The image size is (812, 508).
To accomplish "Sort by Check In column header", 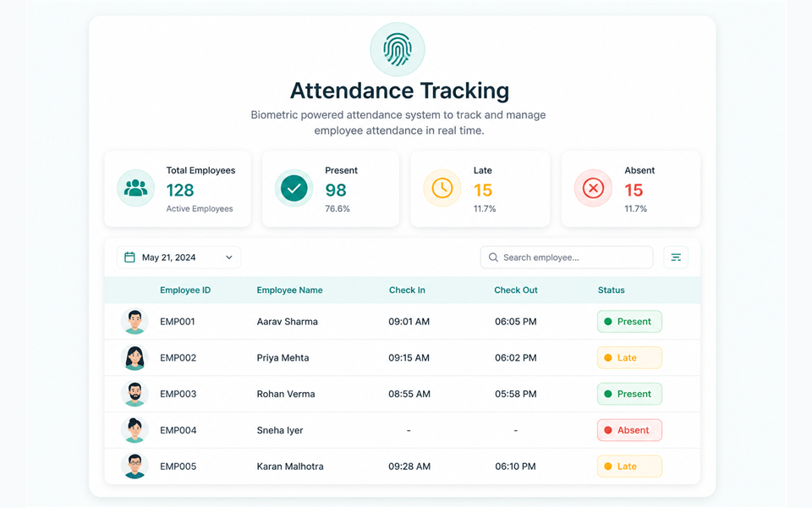I will 407,290.
